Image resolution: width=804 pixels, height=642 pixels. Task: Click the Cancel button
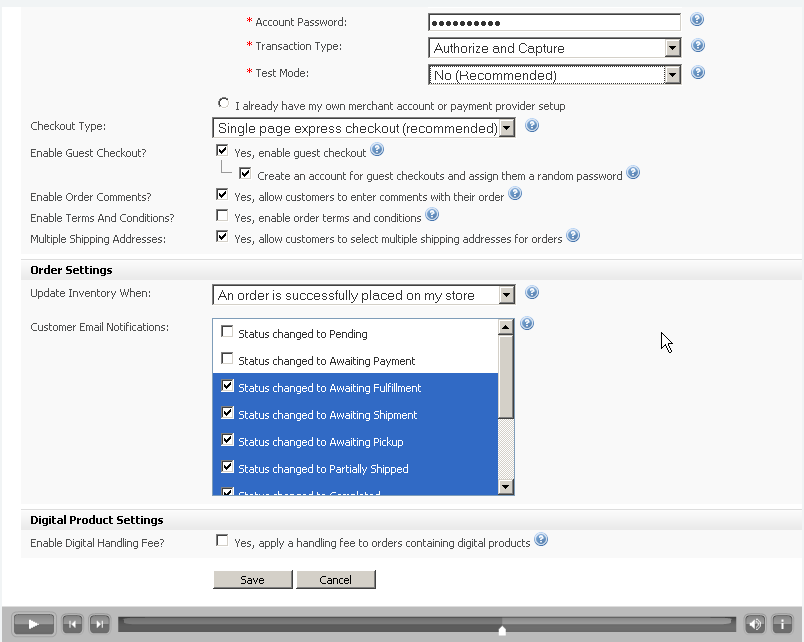click(336, 579)
